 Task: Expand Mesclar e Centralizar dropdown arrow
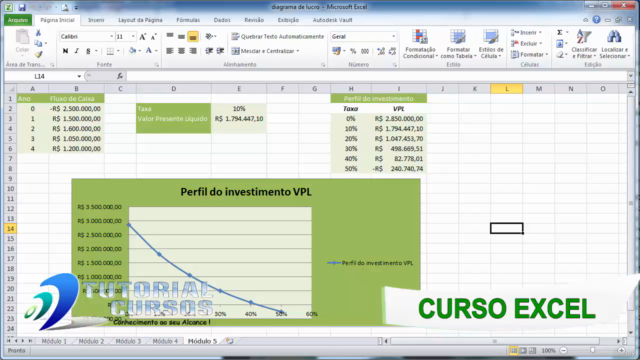(298, 51)
